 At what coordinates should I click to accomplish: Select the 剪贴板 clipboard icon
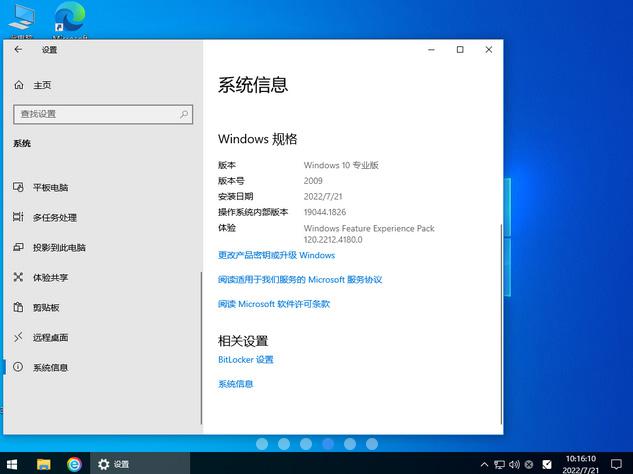(18, 307)
